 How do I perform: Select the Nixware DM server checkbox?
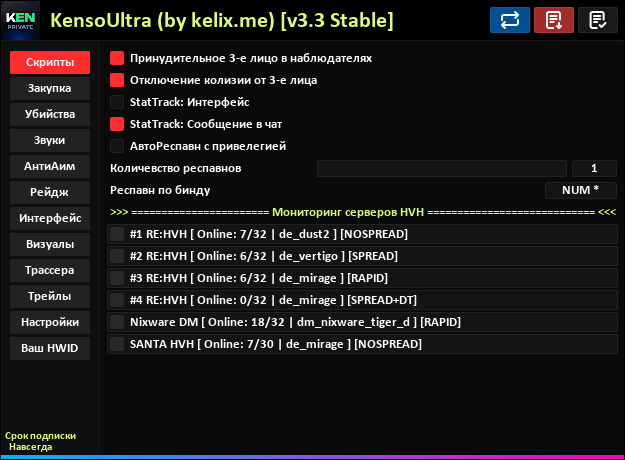click(117, 322)
